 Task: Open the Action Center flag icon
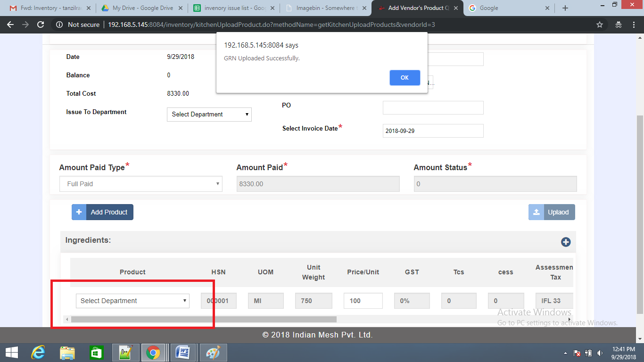(x=577, y=353)
